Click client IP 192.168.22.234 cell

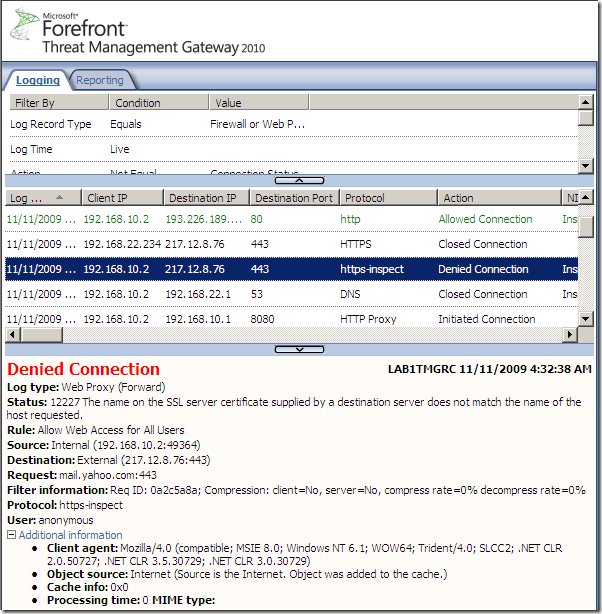(122, 244)
